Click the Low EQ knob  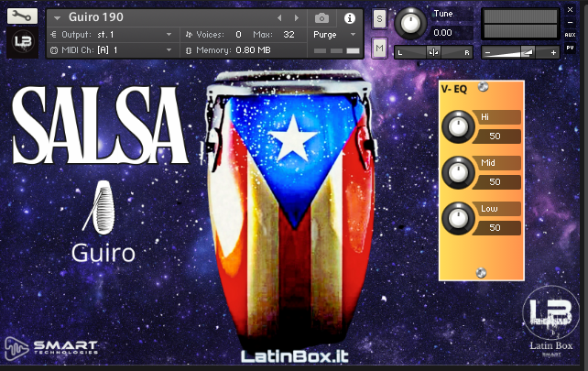[x=458, y=218]
